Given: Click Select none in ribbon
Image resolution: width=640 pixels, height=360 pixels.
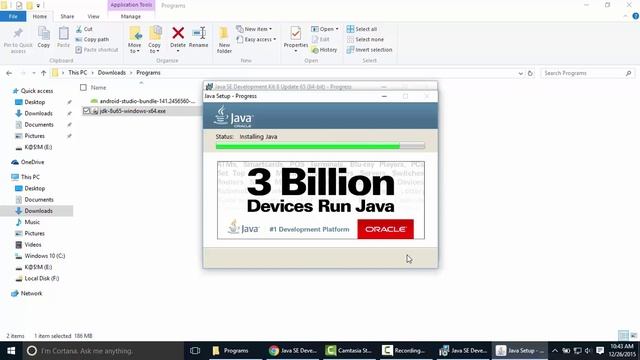Looking at the screenshot, I should [x=365, y=40].
